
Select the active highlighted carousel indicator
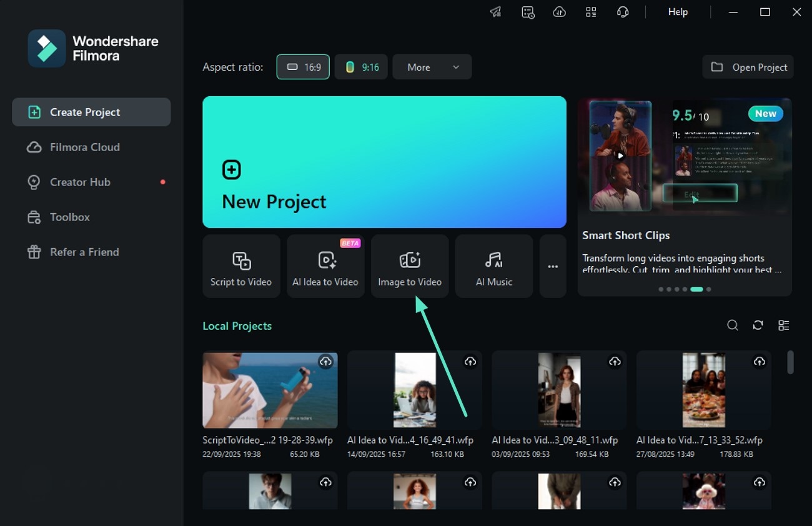click(696, 289)
